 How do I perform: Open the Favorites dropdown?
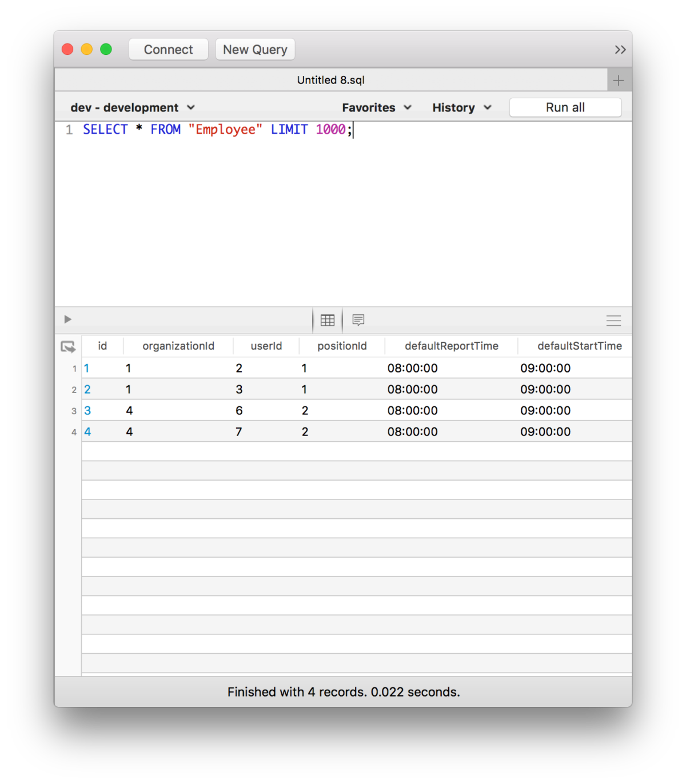tap(376, 107)
